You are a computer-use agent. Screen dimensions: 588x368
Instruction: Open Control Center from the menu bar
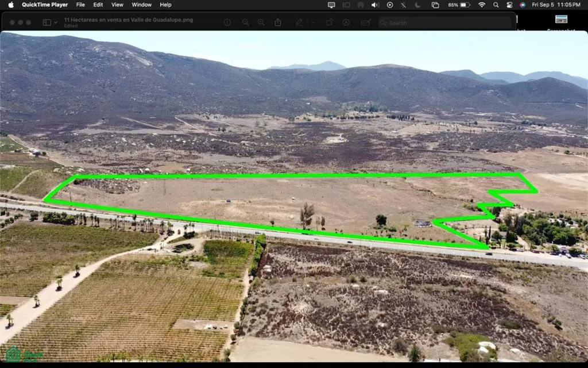tap(509, 5)
